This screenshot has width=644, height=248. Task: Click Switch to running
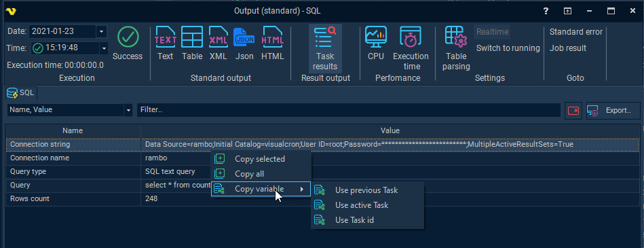coord(508,48)
